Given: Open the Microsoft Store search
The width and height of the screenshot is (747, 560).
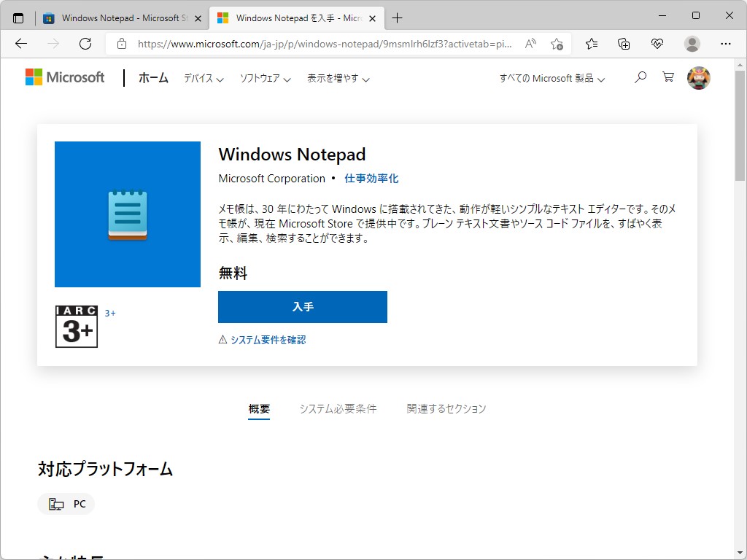Looking at the screenshot, I should (x=640, y=77).
